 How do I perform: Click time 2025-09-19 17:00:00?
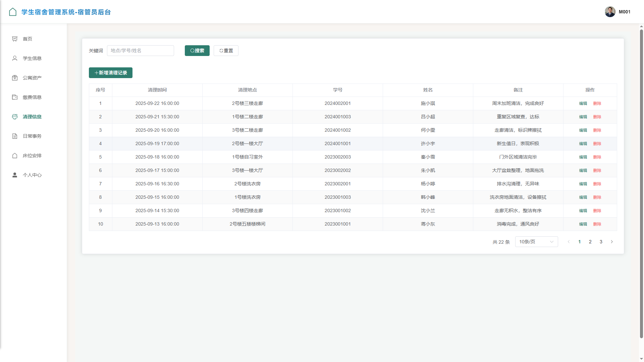[157, 144]
